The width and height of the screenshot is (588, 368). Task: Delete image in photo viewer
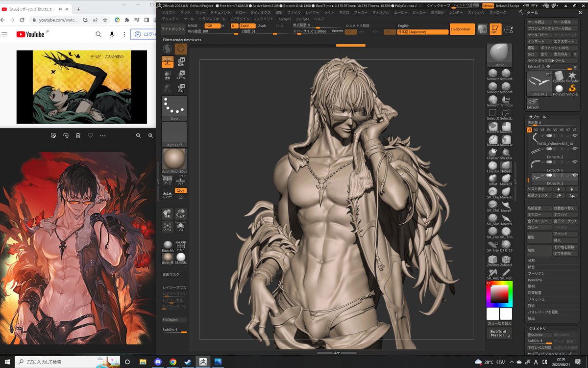pos(78,135)
